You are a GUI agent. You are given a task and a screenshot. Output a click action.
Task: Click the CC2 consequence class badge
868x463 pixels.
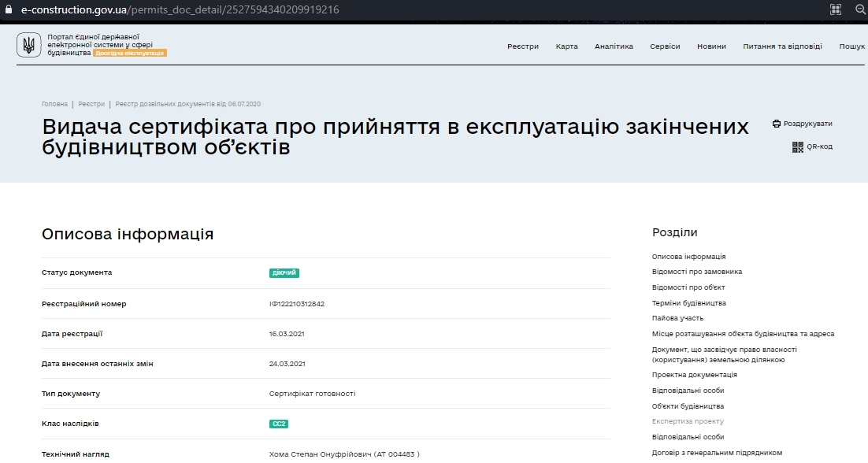pyautogui.click(x=279, y=424)
